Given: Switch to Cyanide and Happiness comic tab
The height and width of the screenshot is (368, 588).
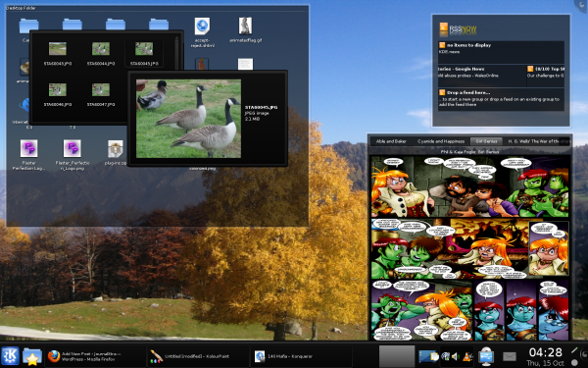Looking at the screenshot, I should tap(441, 141).
